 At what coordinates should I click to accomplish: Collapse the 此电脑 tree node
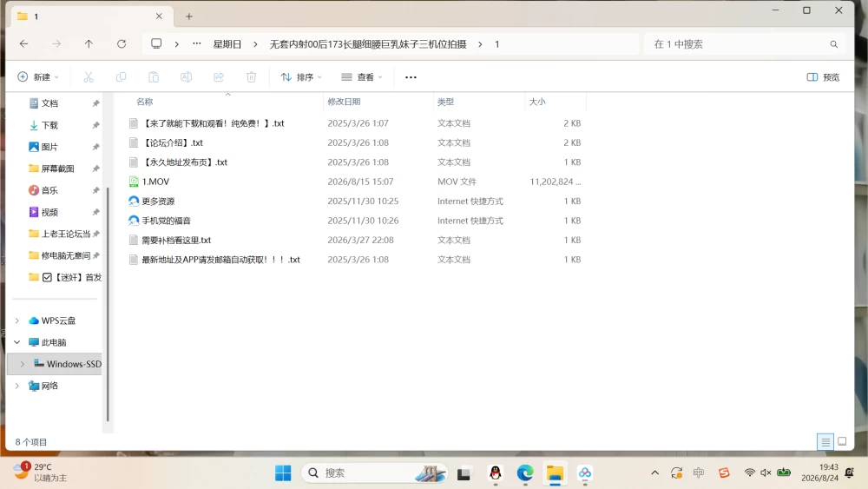tap(17, 342)
